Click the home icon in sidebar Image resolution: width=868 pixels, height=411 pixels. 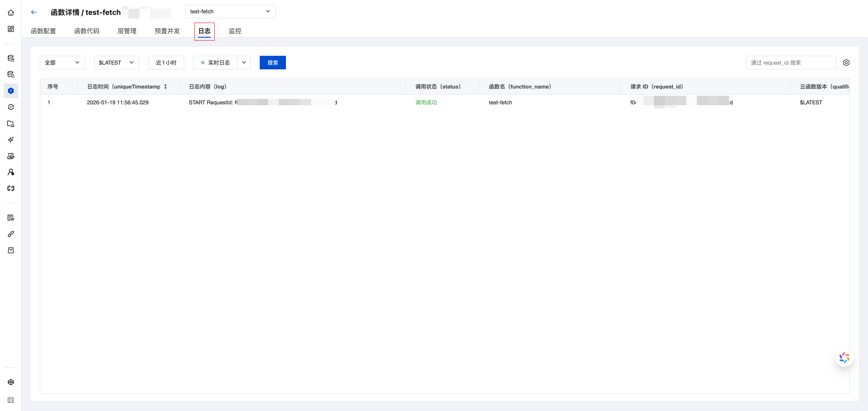click(x=11, y=13)
